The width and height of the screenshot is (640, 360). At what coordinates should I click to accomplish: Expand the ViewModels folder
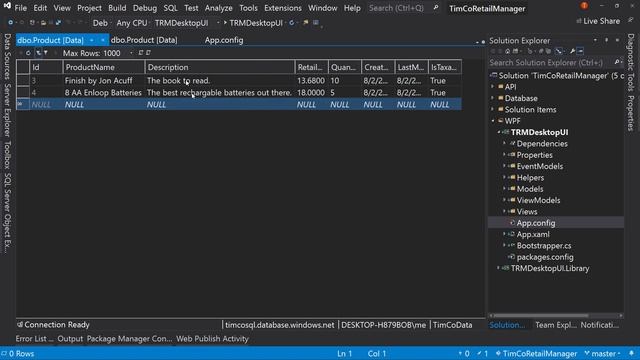504,200
